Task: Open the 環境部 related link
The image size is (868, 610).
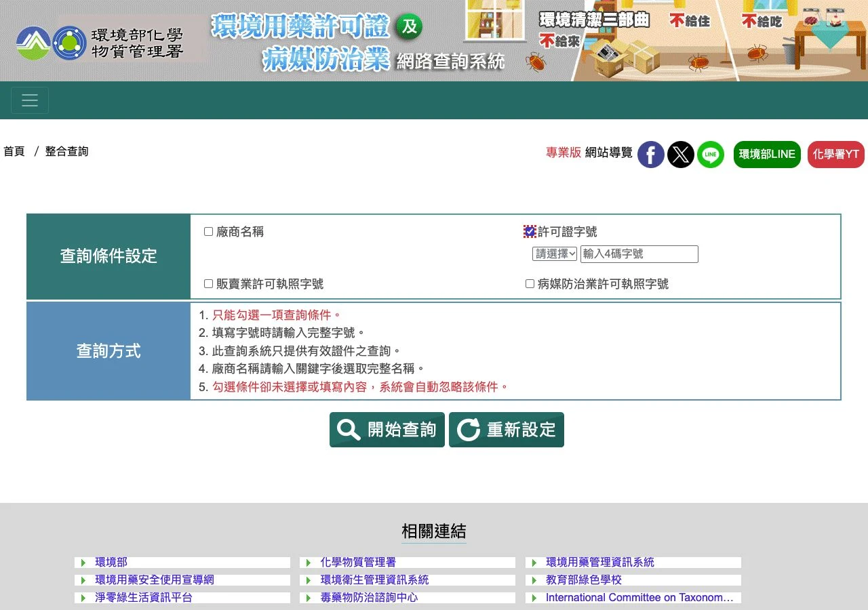Action: pyautogui.click(x=111, y=563)
